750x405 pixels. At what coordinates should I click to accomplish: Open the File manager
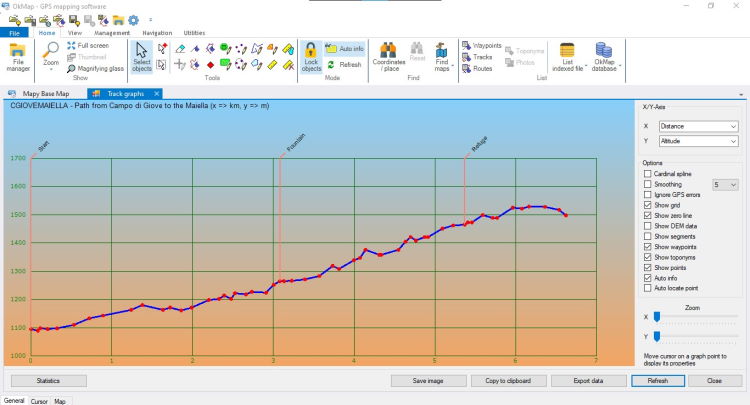(18, 58)
